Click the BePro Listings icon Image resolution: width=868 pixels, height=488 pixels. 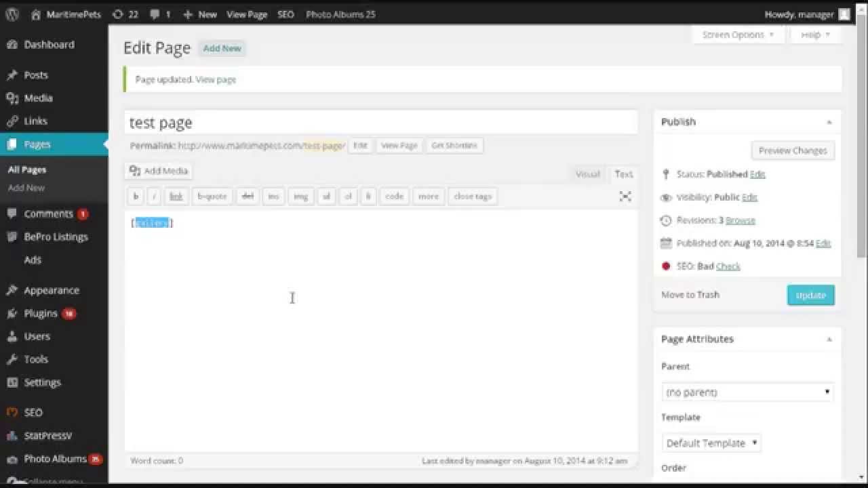point(12,237)
